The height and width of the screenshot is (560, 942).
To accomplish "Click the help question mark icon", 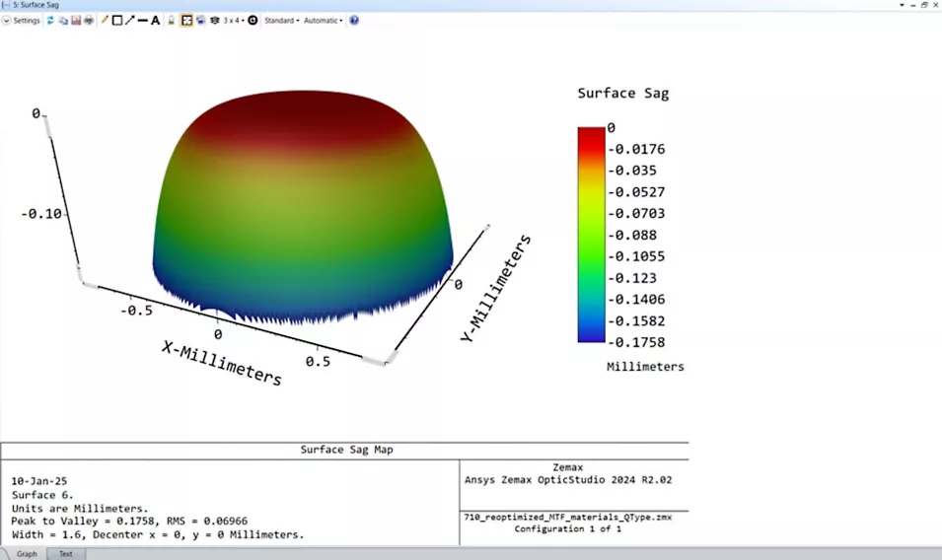I will (354, 21).
